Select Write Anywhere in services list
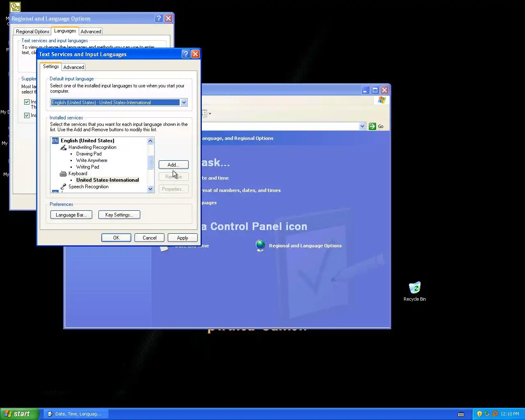525x420 pixels. [91, 160]
